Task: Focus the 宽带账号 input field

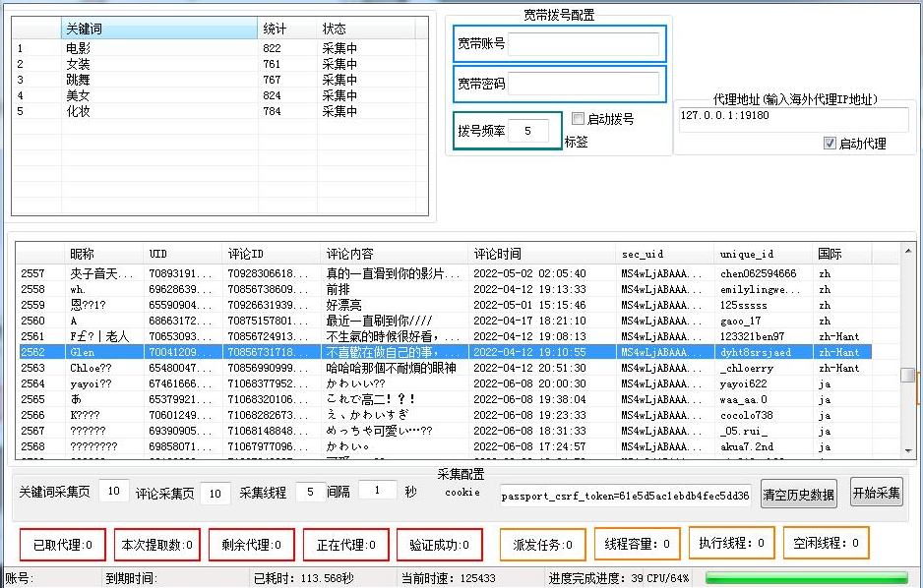Action: tap(584, 44)
